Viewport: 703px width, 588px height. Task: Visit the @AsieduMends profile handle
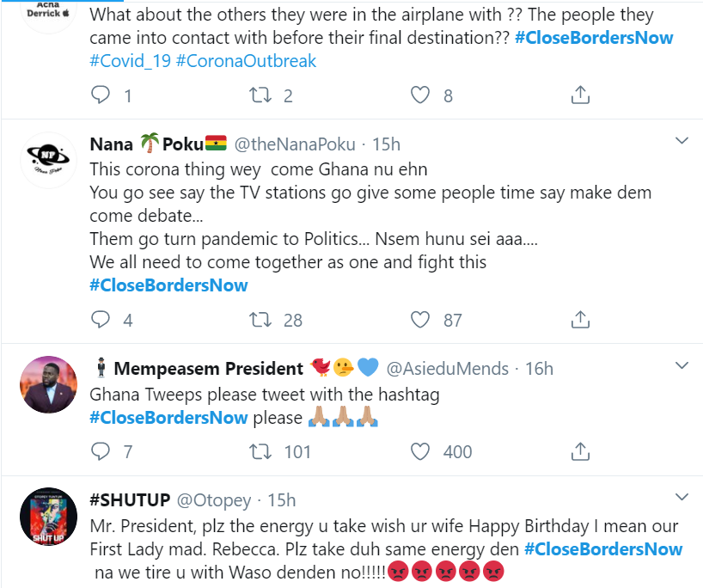pos(447,369)
